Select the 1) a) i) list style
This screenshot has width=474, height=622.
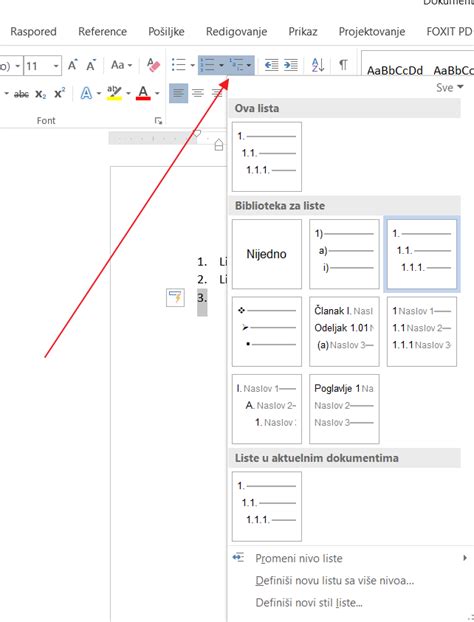pos(344,254)
